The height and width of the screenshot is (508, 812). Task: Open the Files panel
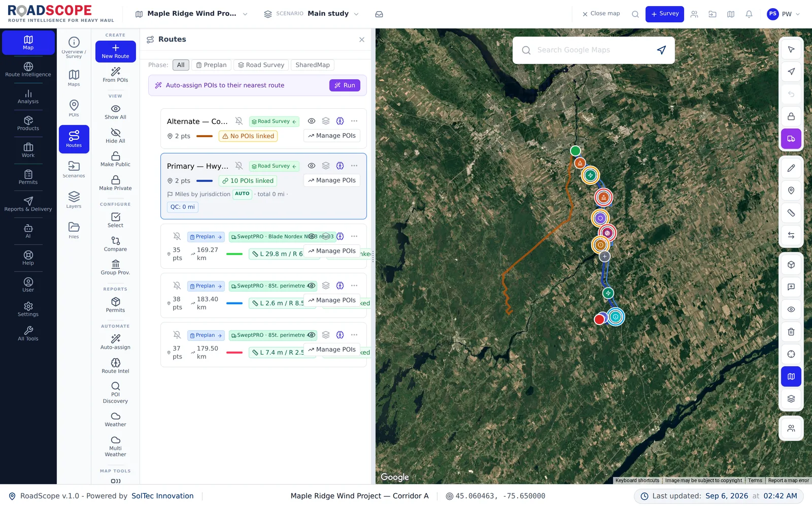coord(74,230)
